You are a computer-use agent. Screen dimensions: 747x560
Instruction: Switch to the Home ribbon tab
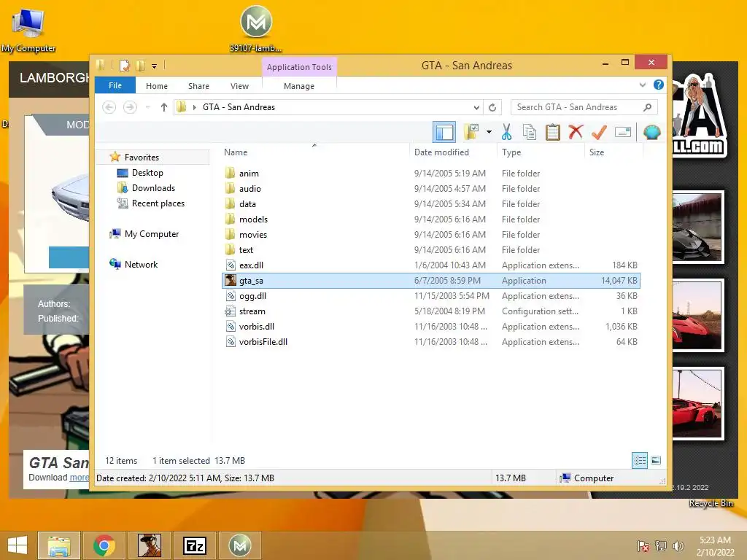tap(157, 86)
